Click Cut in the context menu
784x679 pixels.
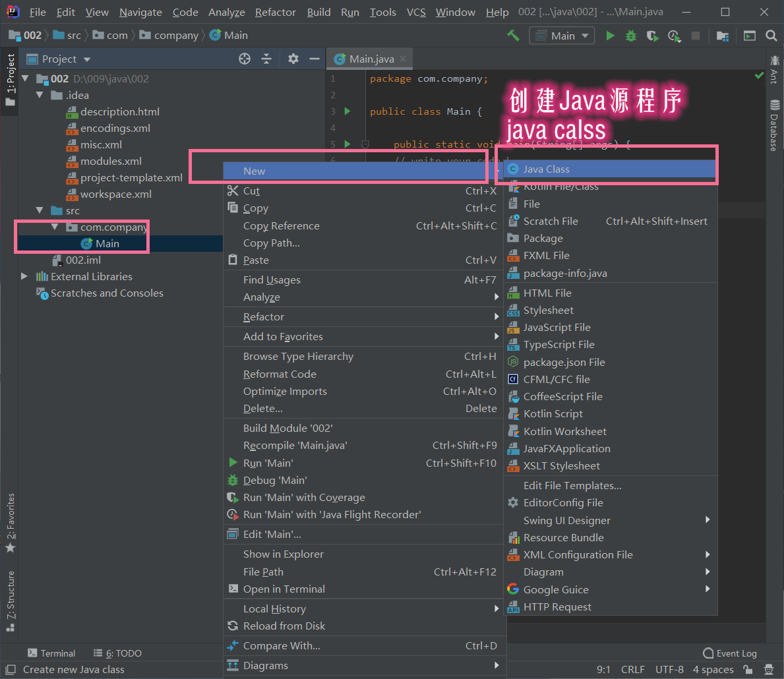coord(363,191)
